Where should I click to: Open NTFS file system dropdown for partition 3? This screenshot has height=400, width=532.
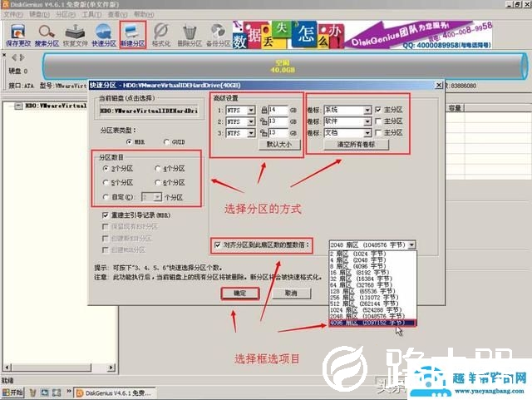point(251,133)
